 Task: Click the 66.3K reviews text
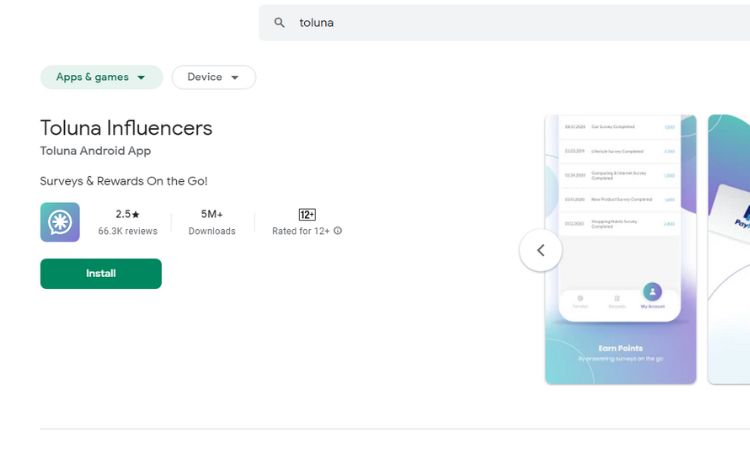coord(128,231)
